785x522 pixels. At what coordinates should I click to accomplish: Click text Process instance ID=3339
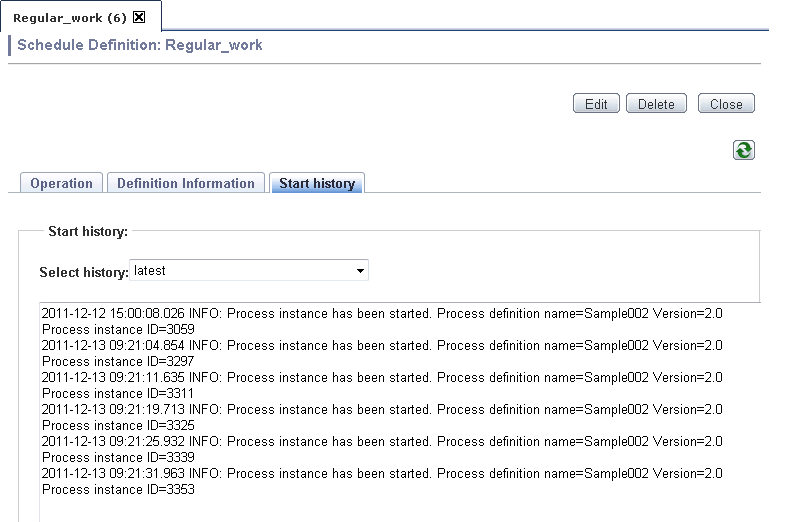point(118,457)
